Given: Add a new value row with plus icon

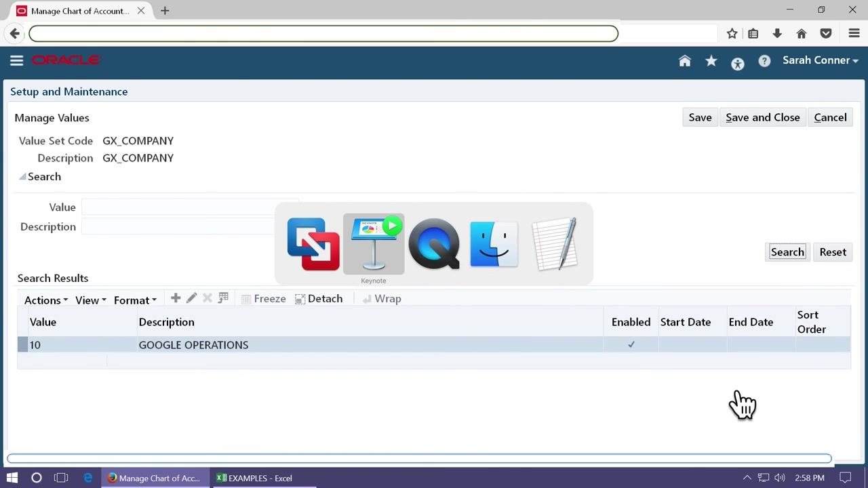Looking at the screenshot, I should click(176, 298).
